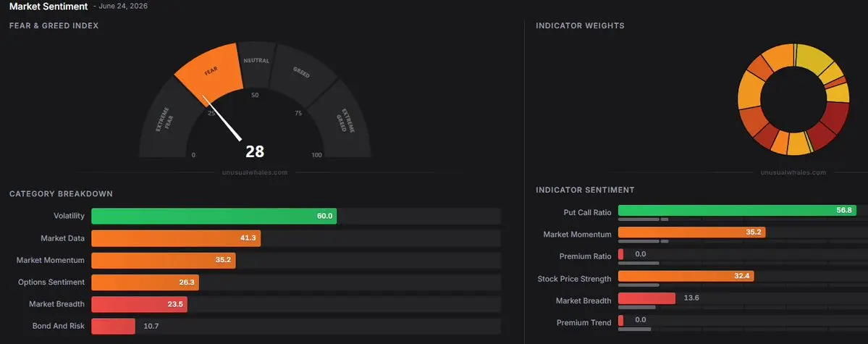Screen dimensions: 868x344
Task: Click the Market Data label
Action: 62,238
